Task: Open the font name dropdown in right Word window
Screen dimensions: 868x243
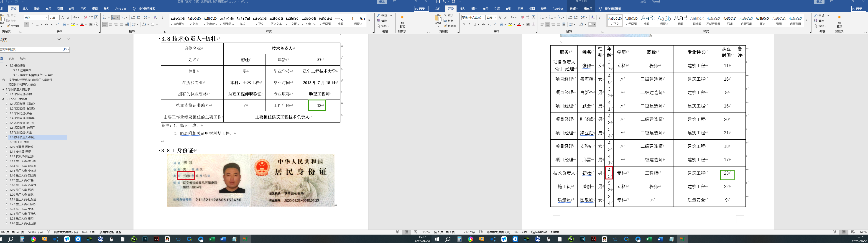Action: 484,18
